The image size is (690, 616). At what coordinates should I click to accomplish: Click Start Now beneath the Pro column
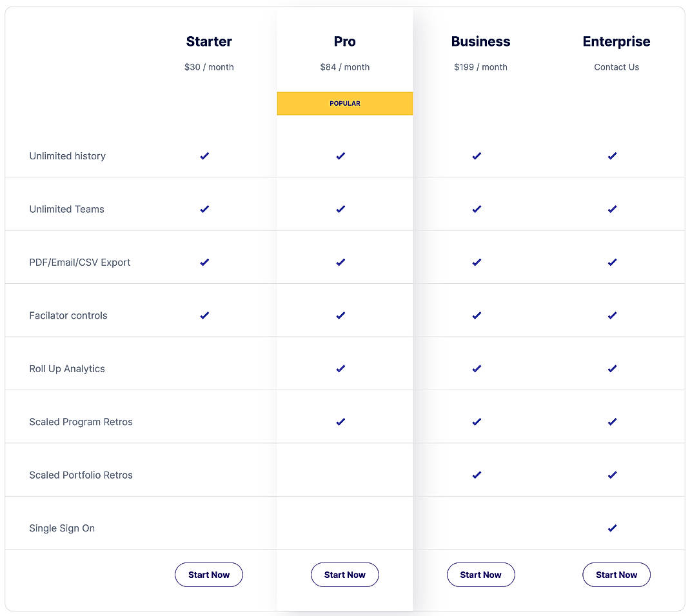(345, 574)
